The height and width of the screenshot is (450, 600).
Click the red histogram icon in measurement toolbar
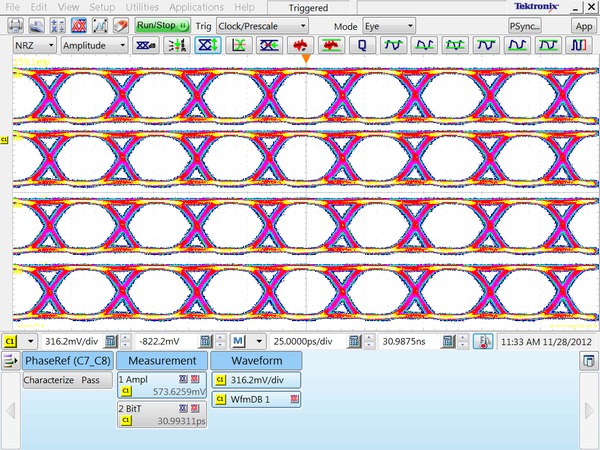299,46
